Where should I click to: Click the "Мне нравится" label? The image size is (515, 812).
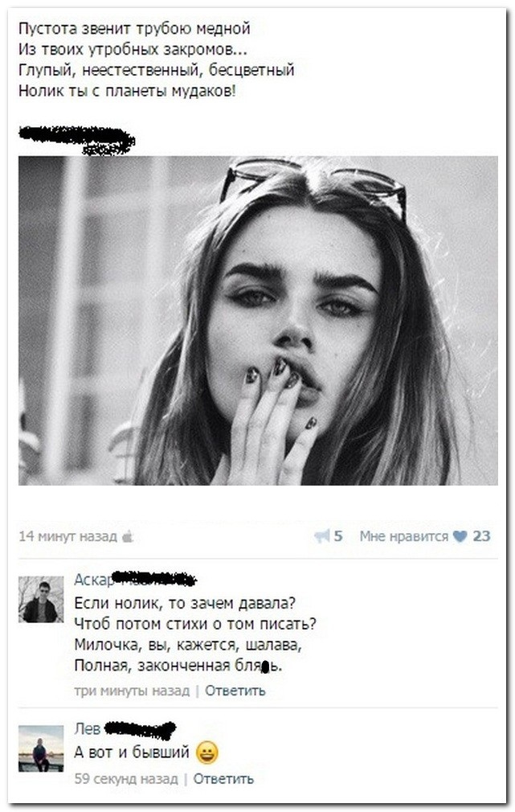click(x=403, y=536)
